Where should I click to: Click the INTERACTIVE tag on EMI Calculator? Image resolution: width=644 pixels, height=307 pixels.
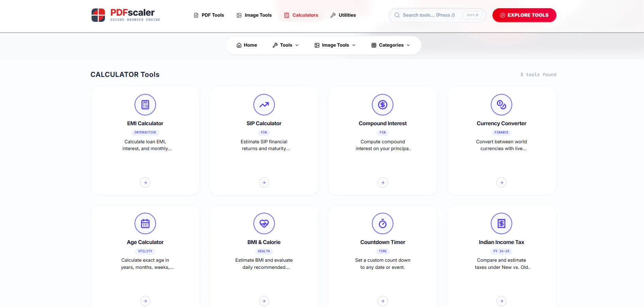pyautogui.click(x=145, y=132)
